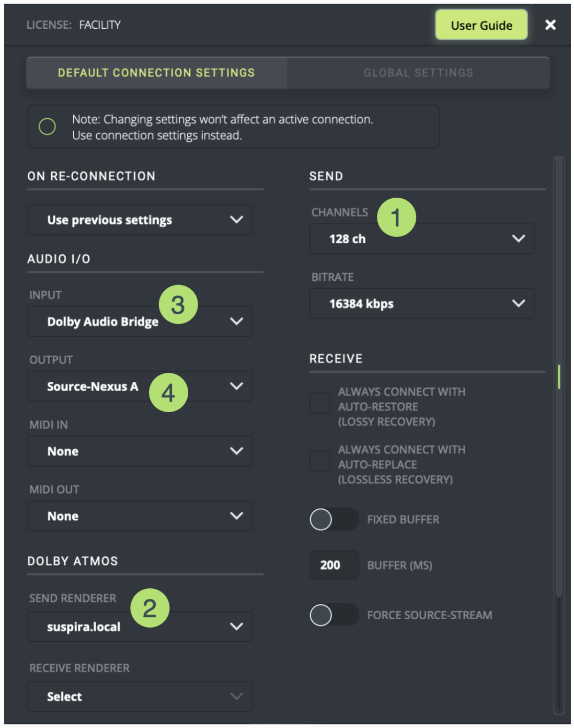This screenshot has height=728, width=574.
Task: Expand the Bitrate 16384 kbps dropdown
Action: [x=421, y=304]
